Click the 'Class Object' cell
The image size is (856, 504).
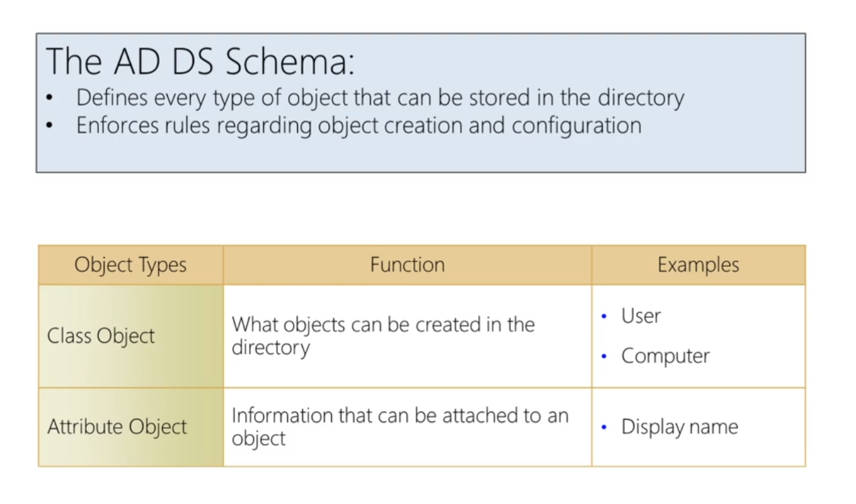[101, 336]
